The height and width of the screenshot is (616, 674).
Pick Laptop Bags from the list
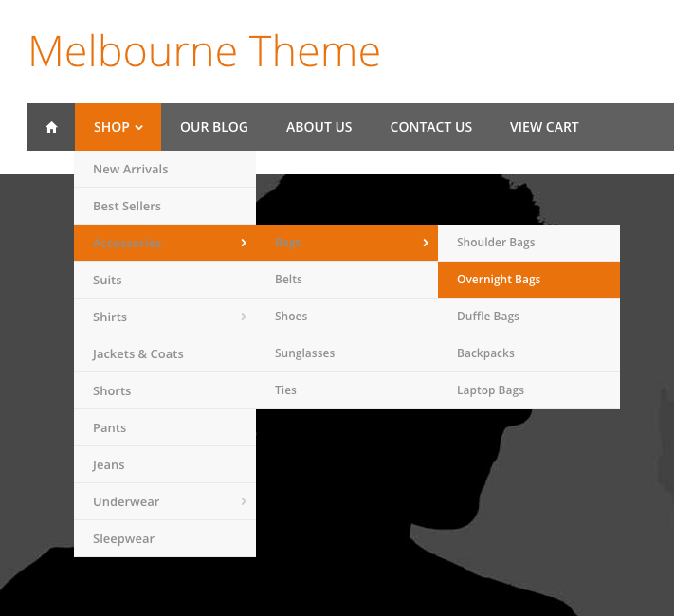[x=490, y=390]
